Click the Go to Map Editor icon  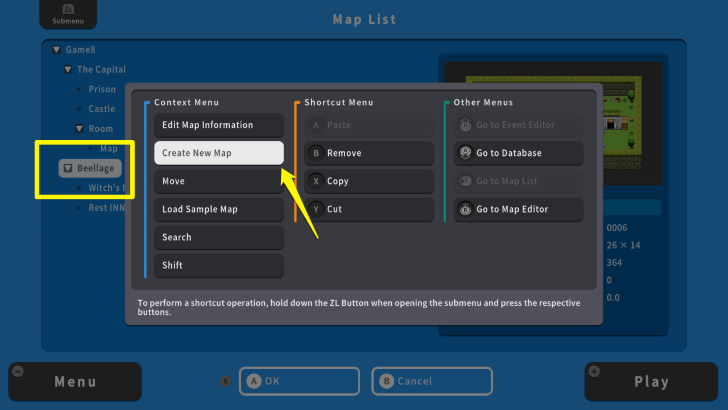465,209
